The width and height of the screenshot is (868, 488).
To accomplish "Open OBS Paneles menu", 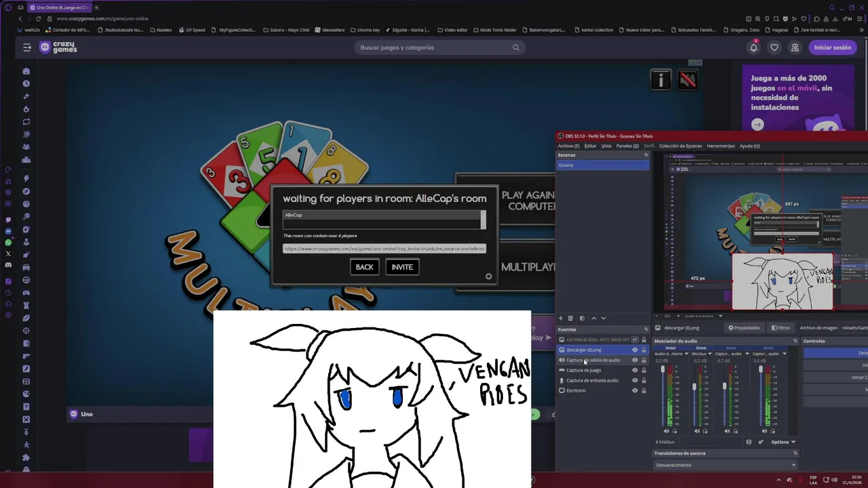I will point(627,146).
